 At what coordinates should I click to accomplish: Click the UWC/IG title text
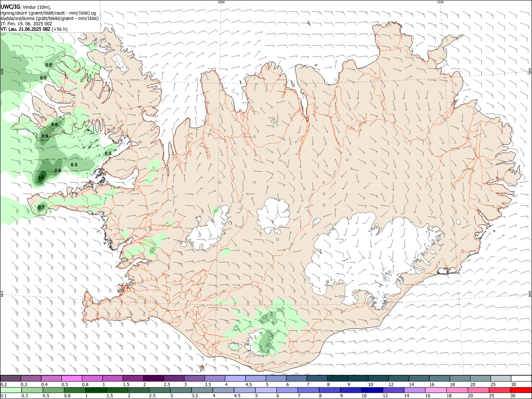tap(10, 7)
